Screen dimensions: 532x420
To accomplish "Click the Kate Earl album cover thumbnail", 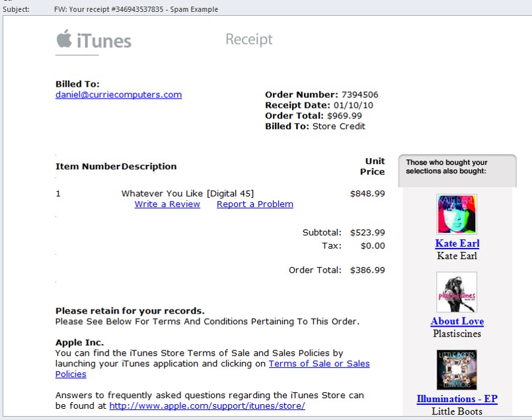I will [x=457, y=214].
